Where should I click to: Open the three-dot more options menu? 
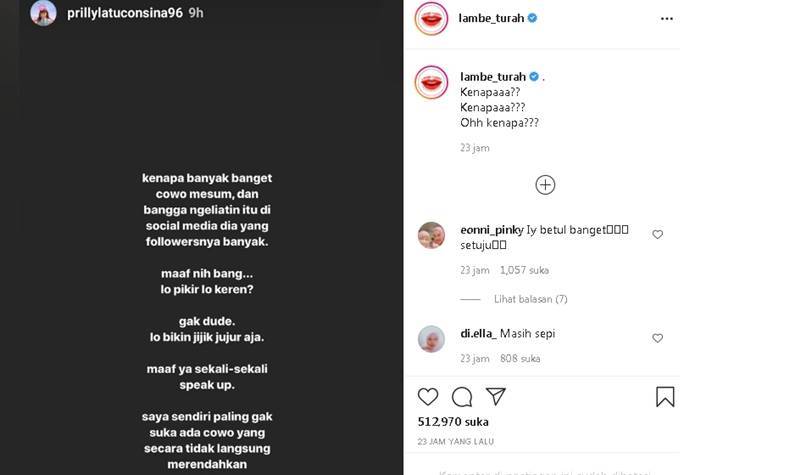point(666,18)
